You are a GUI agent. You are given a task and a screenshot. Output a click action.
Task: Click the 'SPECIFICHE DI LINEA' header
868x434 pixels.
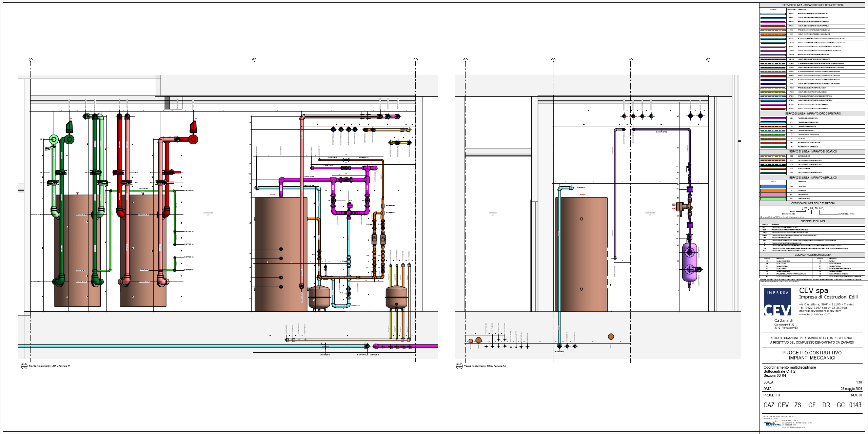[812, 221]
